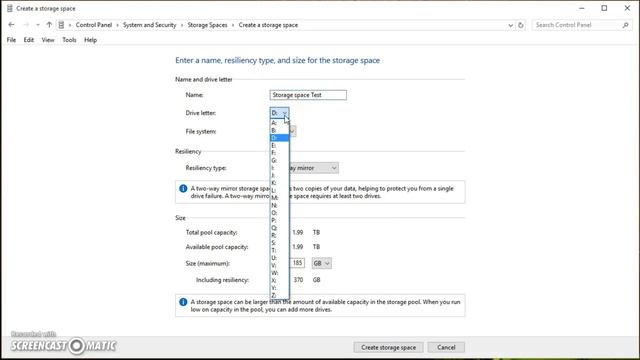Click the window title storage icon

pyautogui.click(x=9, y=8)
